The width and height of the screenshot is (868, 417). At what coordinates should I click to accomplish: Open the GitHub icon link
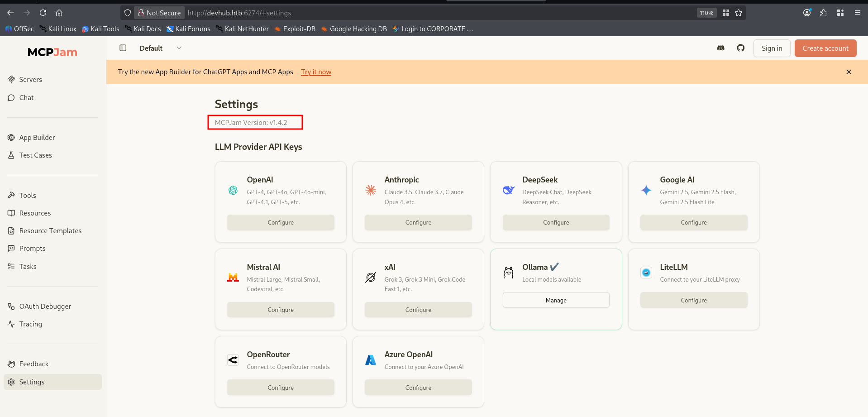(x=740, y=48)
